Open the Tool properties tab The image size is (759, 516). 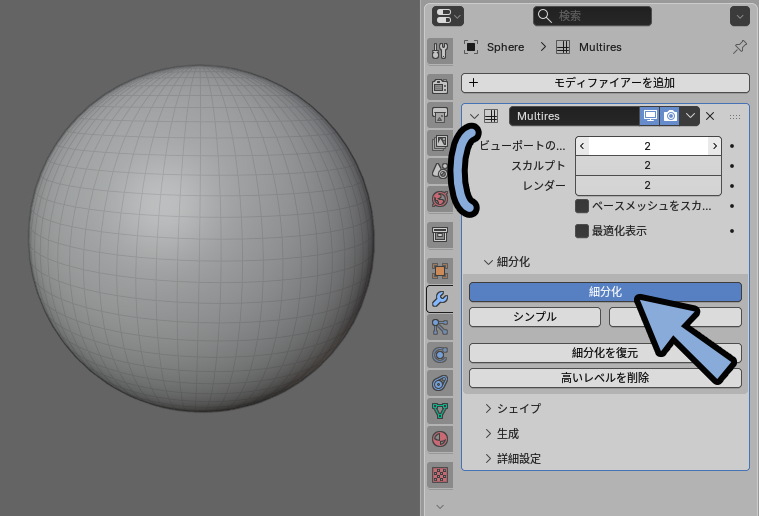[439, 51]
